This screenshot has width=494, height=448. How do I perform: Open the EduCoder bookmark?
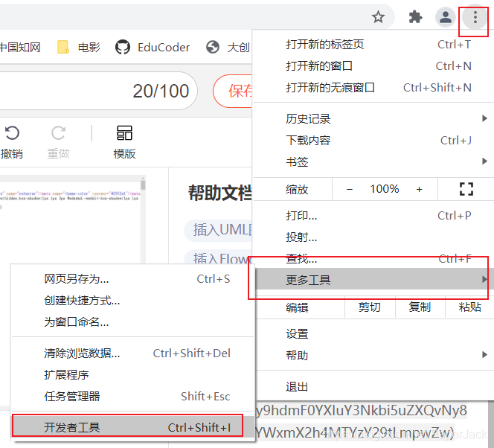[153, 48]
